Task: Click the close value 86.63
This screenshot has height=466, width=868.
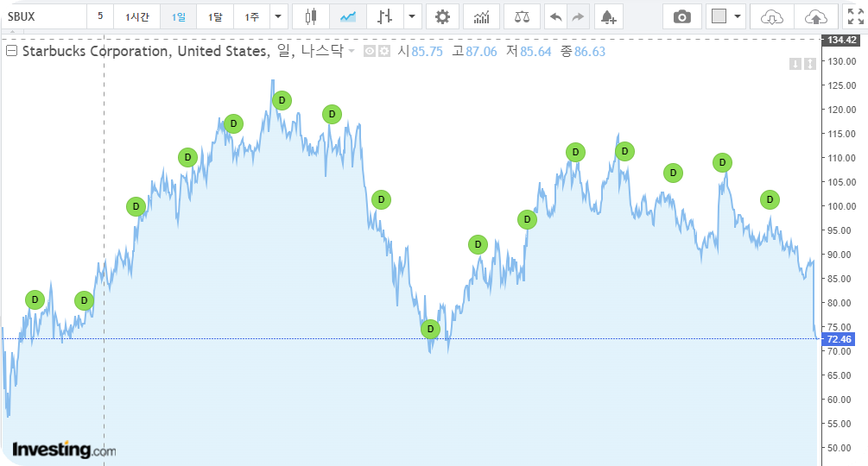Action: (590, 52)
